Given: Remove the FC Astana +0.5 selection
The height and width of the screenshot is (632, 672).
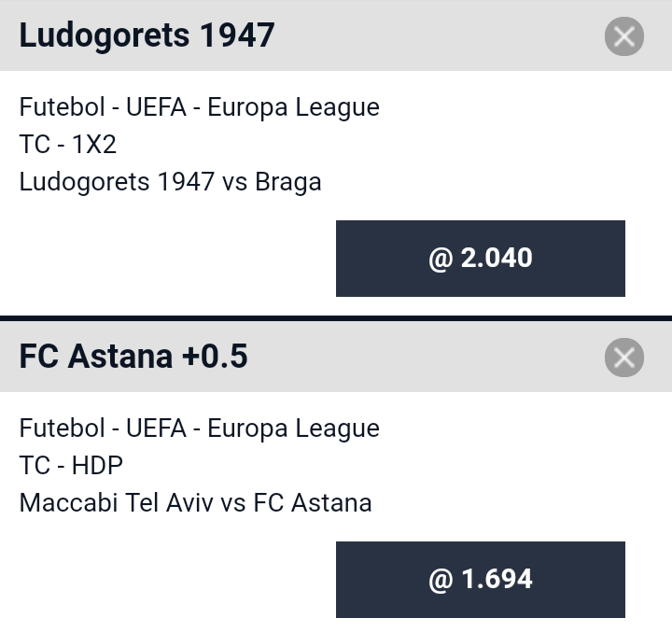Looking at the screenshot, I should click(x=624, y=358).
